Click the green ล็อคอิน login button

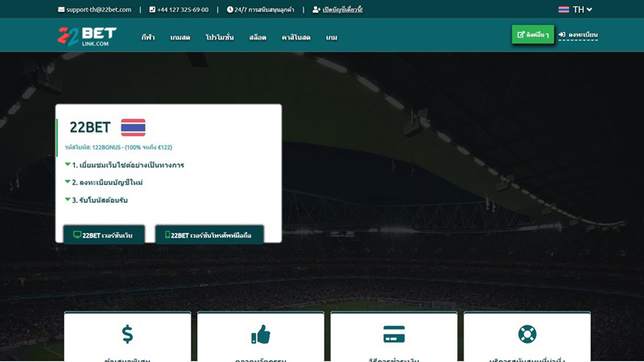pyautogui.click(x=532, y=35)
